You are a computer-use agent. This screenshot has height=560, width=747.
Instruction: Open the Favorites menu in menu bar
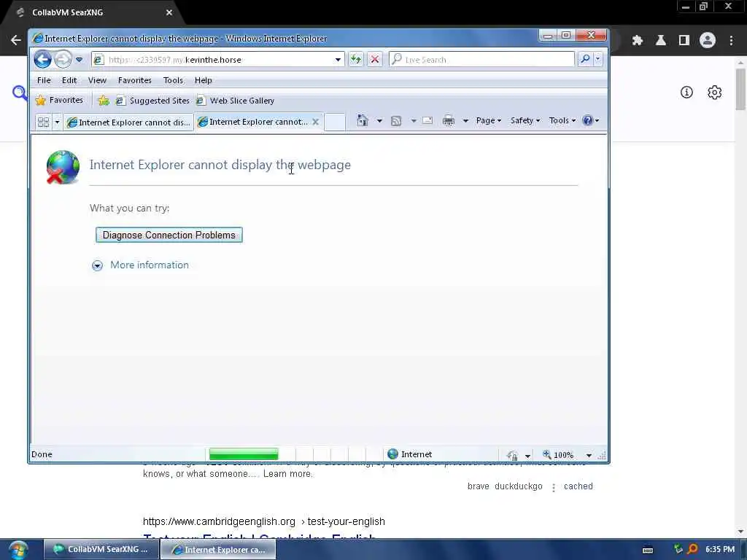[x=135, y=80]
